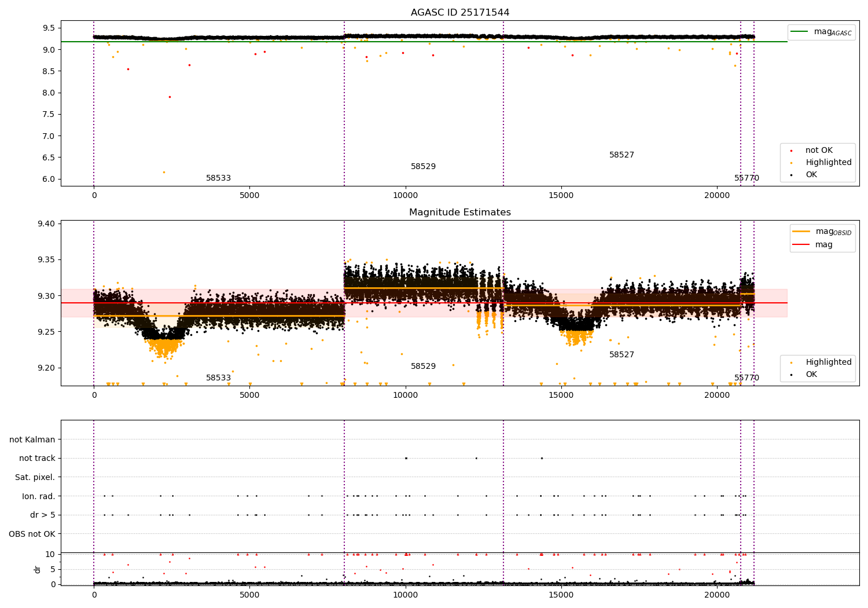
Task: Click the 58529 label in the top panel
Action: [x=423, y=167]
